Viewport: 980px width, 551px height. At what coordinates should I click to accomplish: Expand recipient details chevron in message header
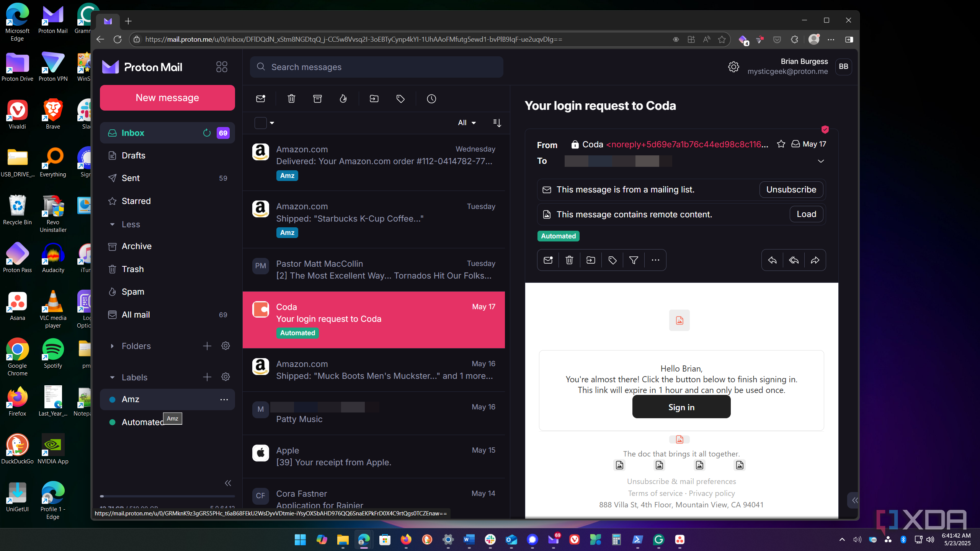coord(820,161)
